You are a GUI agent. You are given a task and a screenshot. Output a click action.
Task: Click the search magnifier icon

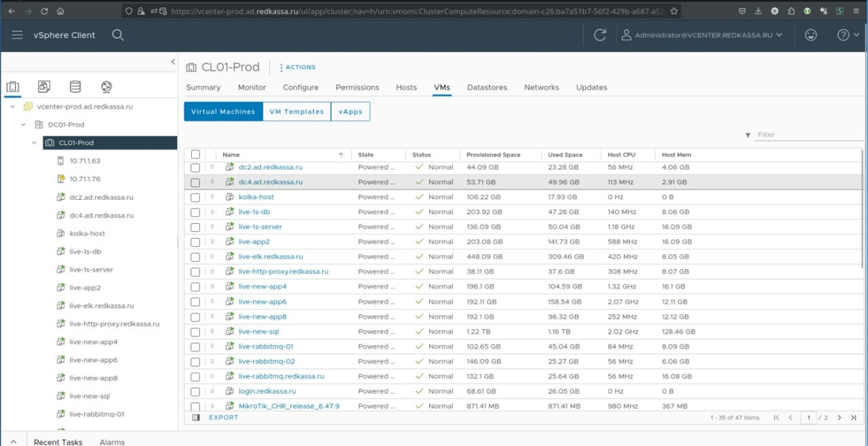[118, 35]
